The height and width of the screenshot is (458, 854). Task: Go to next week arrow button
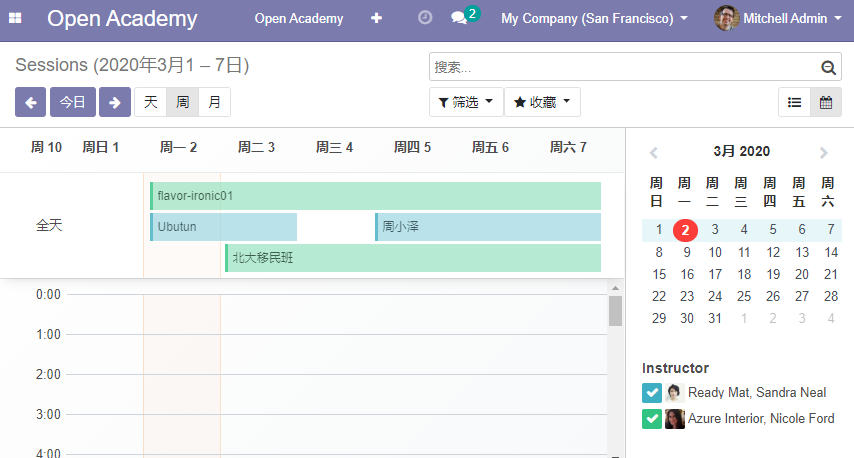[114, 102]
